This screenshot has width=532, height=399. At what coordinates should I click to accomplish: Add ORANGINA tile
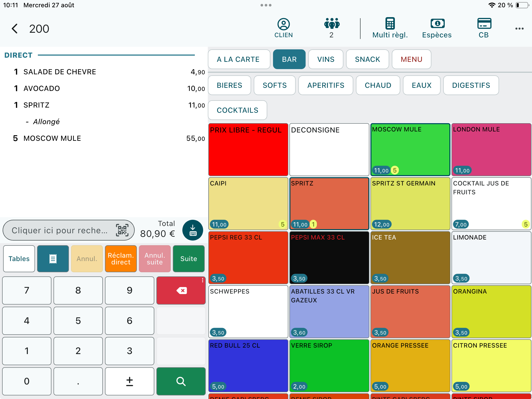tap(491, 312)
